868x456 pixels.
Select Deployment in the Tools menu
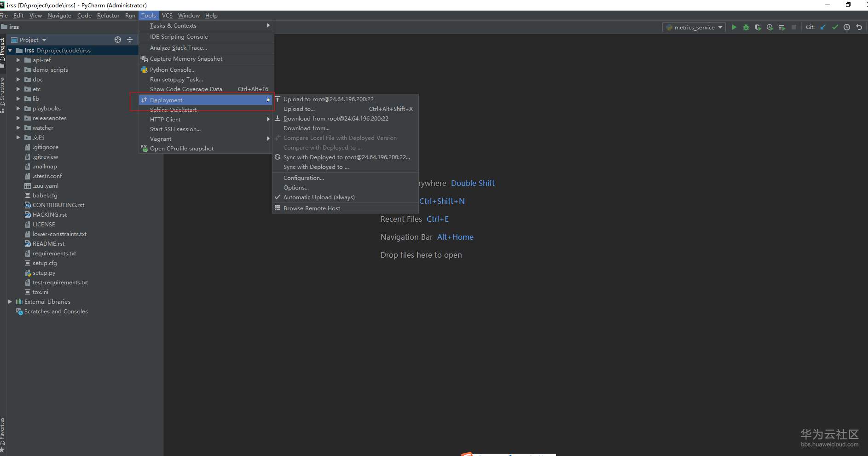coord(206,100)
